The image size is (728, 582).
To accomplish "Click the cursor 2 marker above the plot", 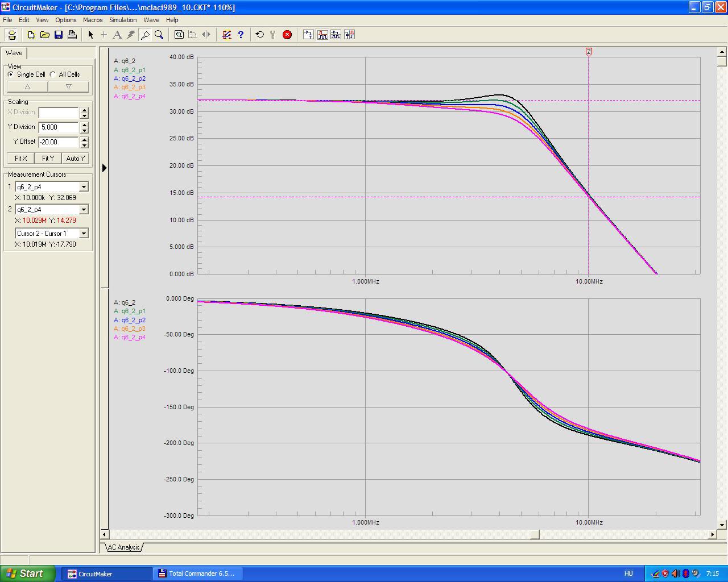I will [x=589, y=51].
